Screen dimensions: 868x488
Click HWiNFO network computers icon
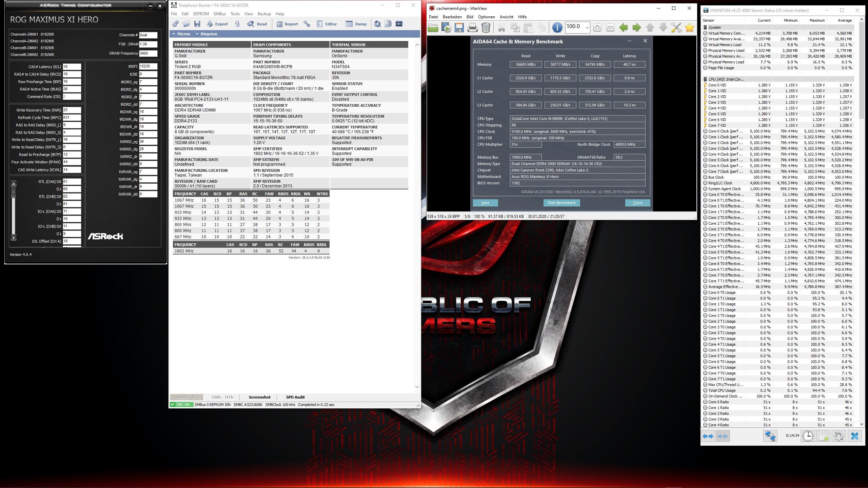click(x=770, y=436)
